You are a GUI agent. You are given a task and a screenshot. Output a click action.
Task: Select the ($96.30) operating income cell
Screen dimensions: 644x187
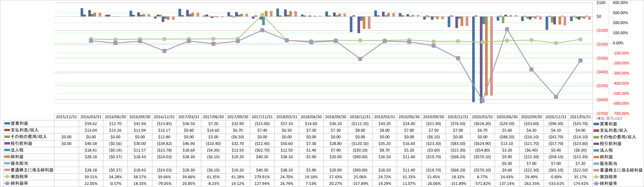tap(556, 124)
